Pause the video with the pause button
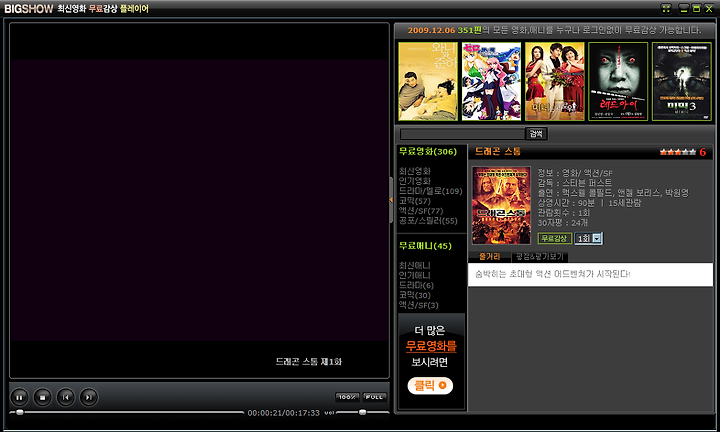Viewport: 720px width, 432px height. coord(19,397)
